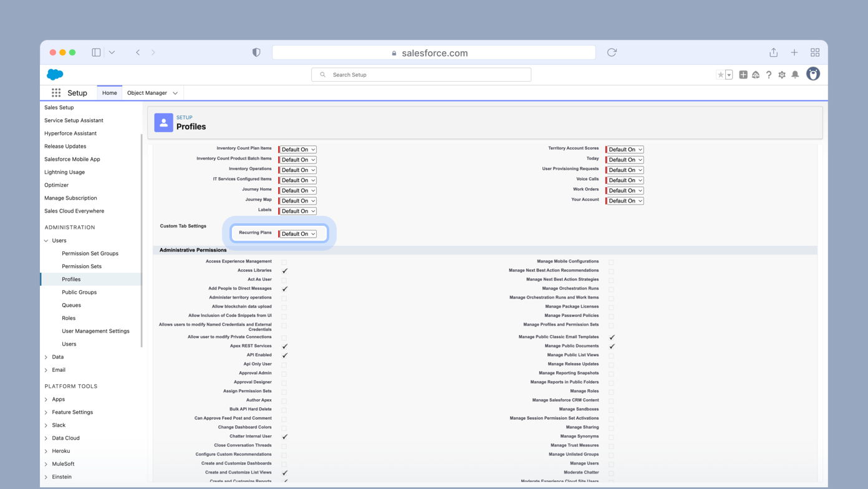Select the Home tab in Setup
Viewport: 868px width, 489px height.
coord(109,92)
